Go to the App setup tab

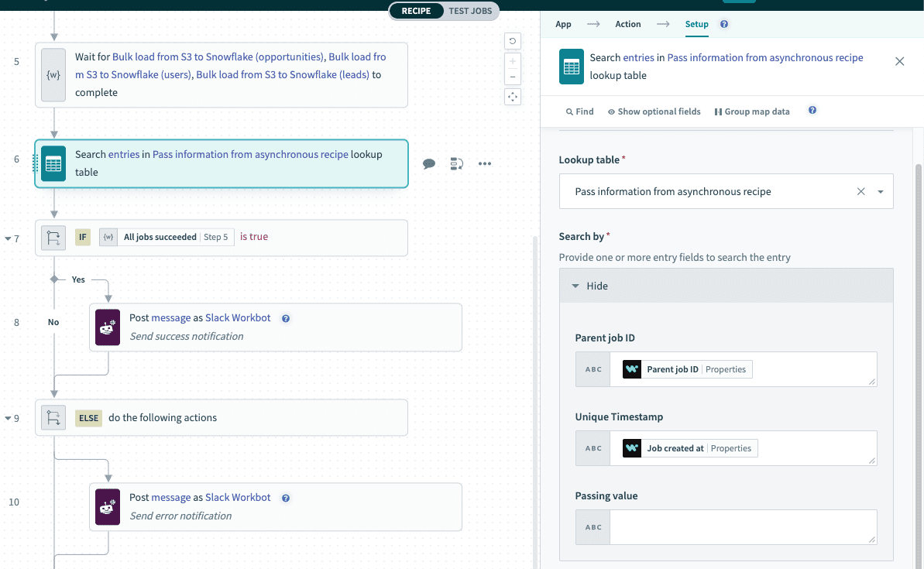coord(563,24)
